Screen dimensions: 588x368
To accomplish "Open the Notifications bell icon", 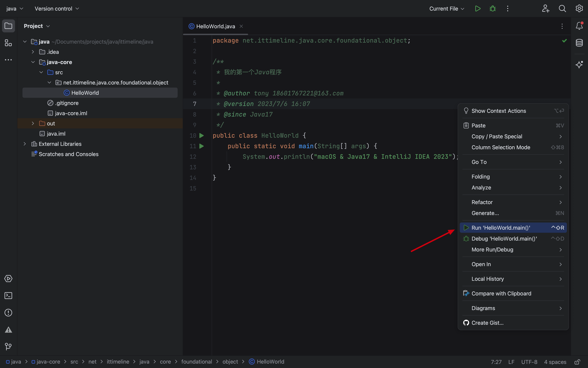I will point(579,26).
